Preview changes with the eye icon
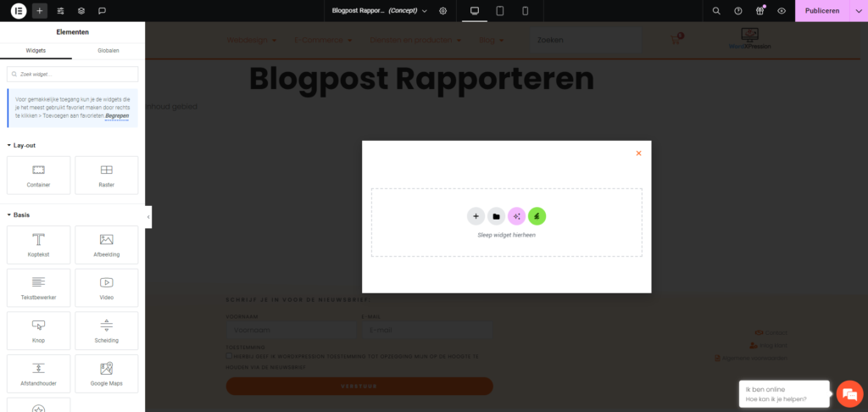 tap(782, 10)
